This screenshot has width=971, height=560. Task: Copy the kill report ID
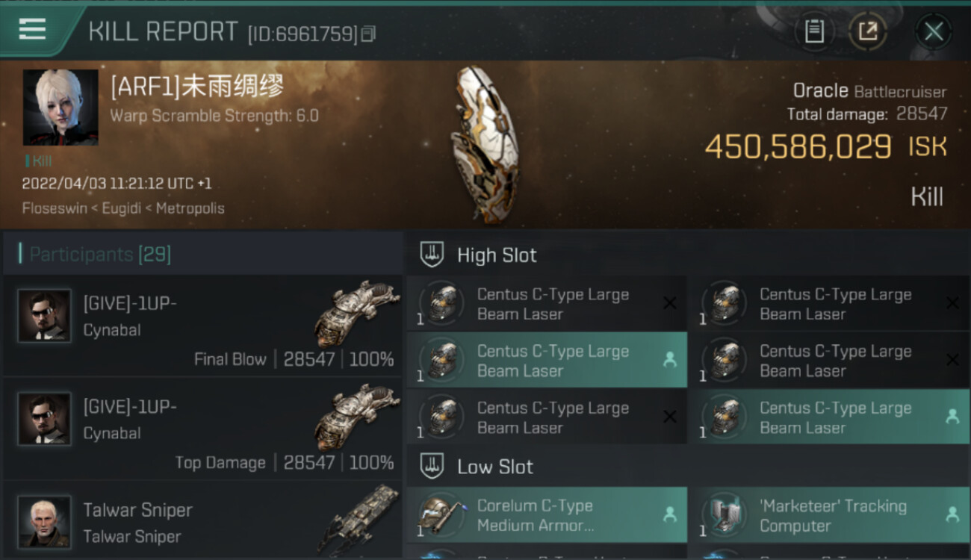click(367, 34)
